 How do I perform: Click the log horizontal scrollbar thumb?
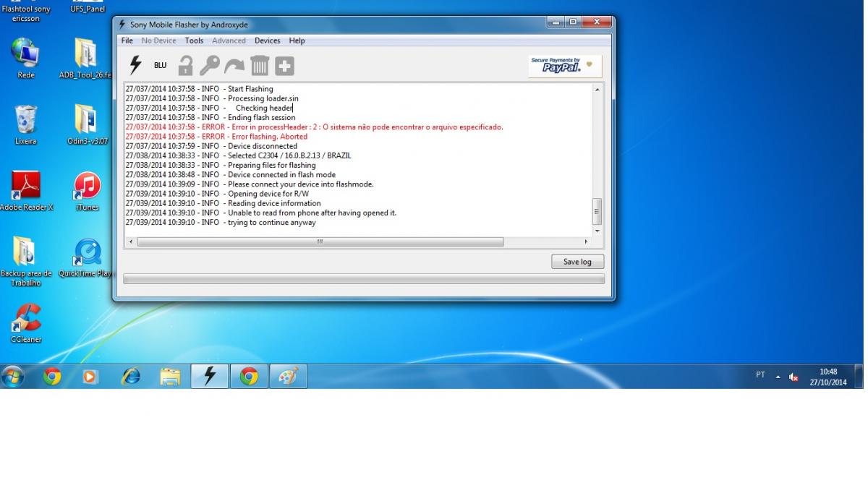[320, 241]
